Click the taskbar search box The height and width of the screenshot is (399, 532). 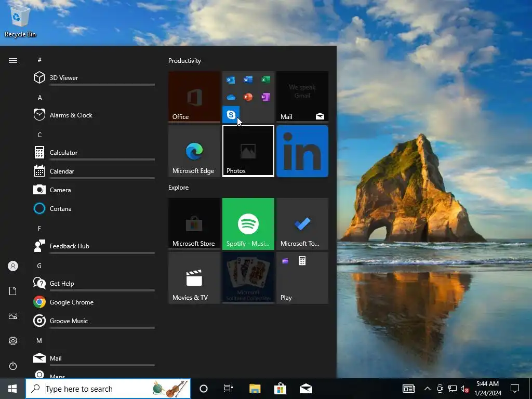[x=108, y=389]
